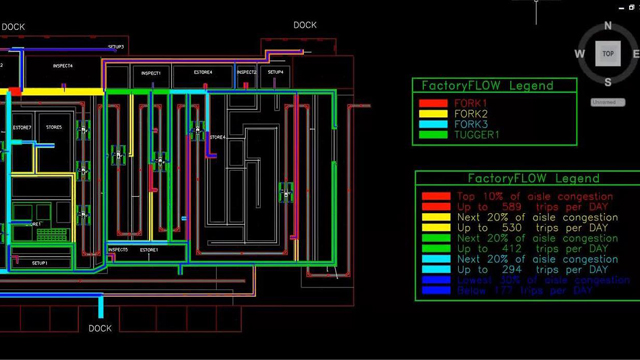
Task: Select the ESTORE4 room label
Action: [x=203, y=72]
